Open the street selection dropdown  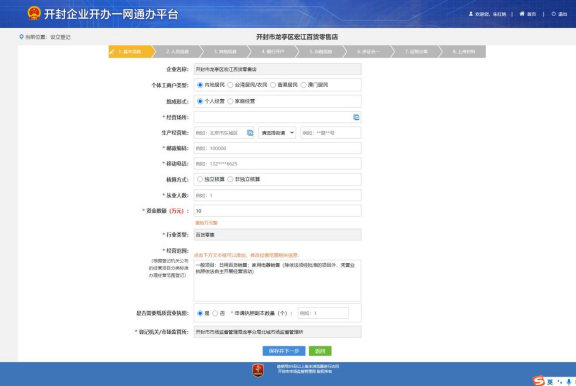(277, 133)
